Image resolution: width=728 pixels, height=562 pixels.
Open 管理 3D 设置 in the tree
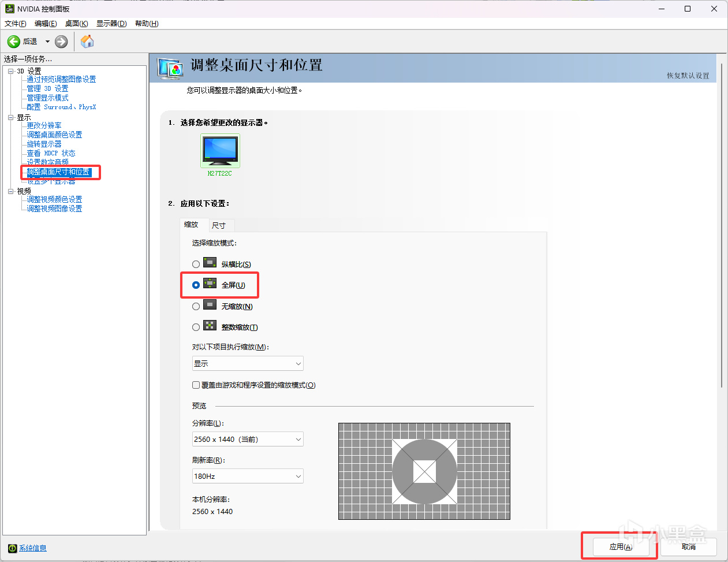click(47, 88)
